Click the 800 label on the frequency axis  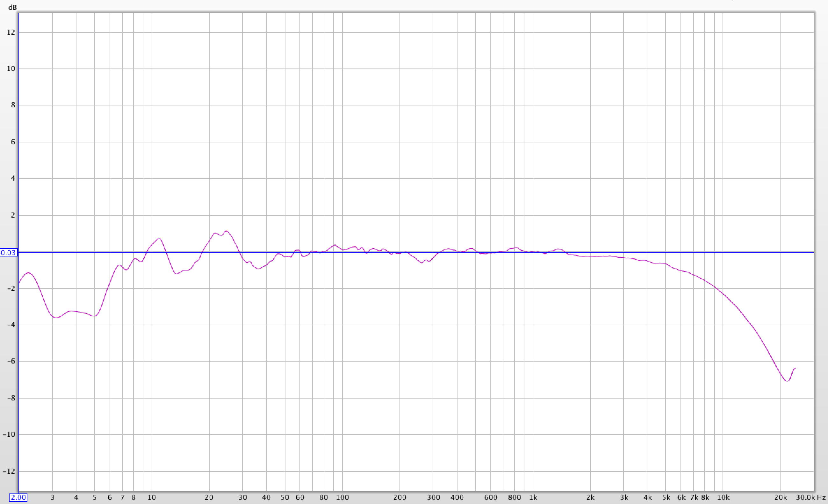point(515,498)
